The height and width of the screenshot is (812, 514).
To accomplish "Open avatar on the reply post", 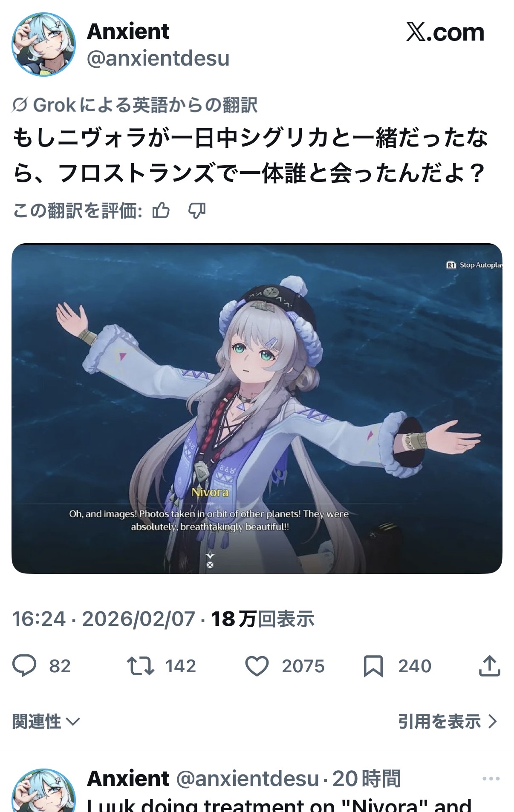I will click(x=43, y=790).
